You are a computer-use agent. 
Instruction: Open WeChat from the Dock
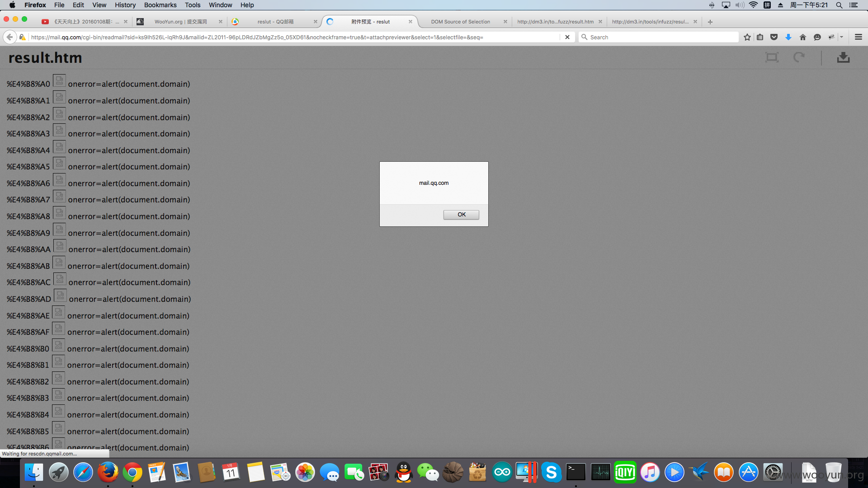pos(428,473)
